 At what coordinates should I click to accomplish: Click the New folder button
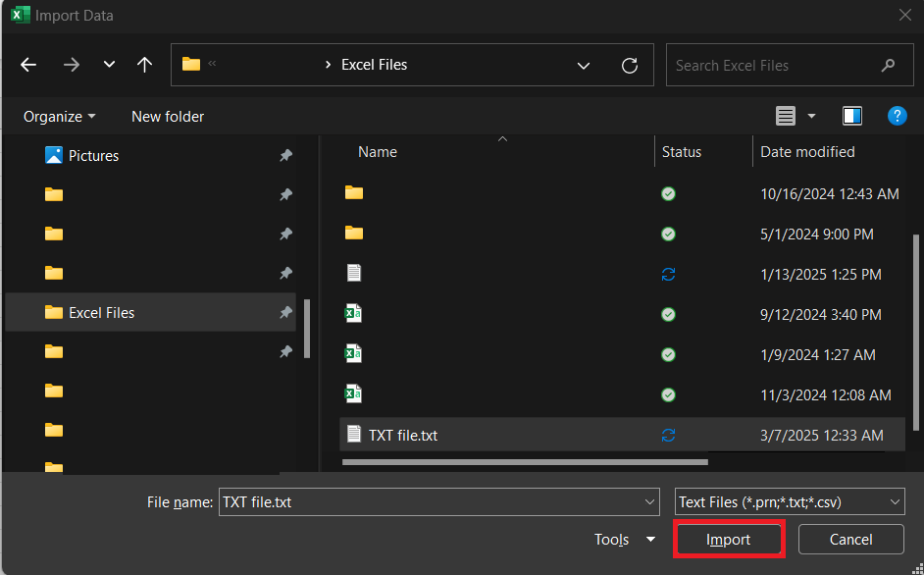click(168, 117)
